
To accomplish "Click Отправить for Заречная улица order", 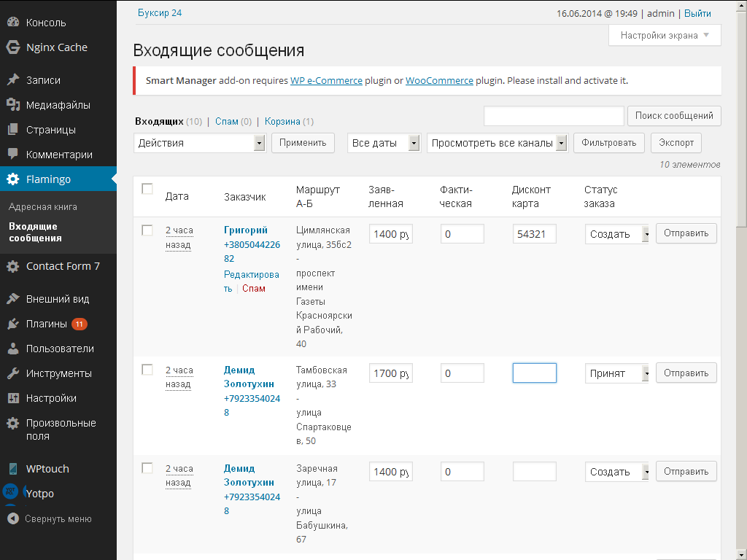I will [x=686, y=472].
